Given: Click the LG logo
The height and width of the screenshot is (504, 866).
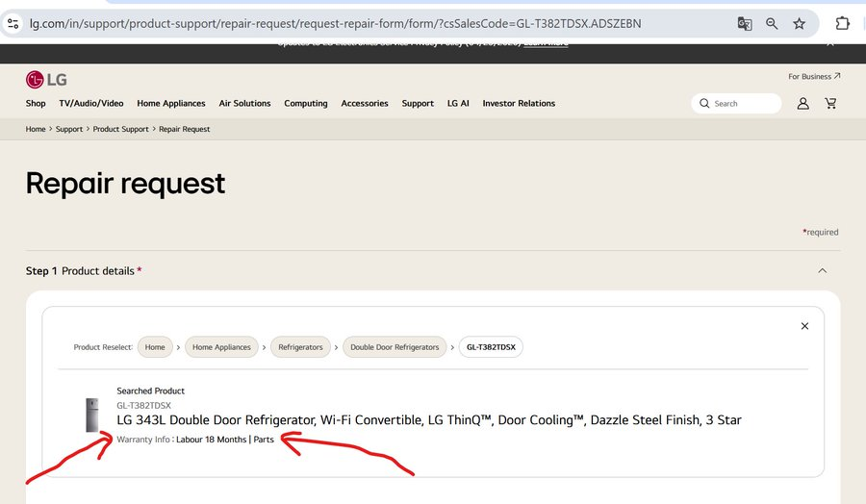Looking at the screenshot, I should click(46, 80).
